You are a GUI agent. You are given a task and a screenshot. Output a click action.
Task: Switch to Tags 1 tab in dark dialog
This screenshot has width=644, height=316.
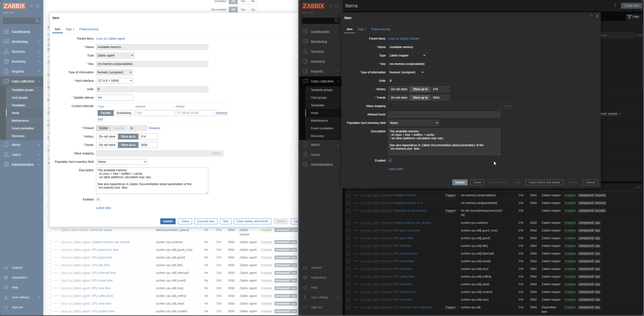click(362, 29)
